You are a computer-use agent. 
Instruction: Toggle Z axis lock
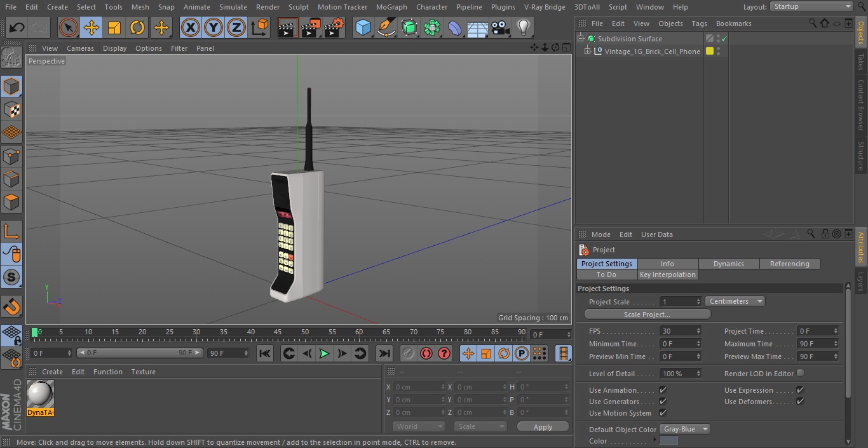(236, 27)
